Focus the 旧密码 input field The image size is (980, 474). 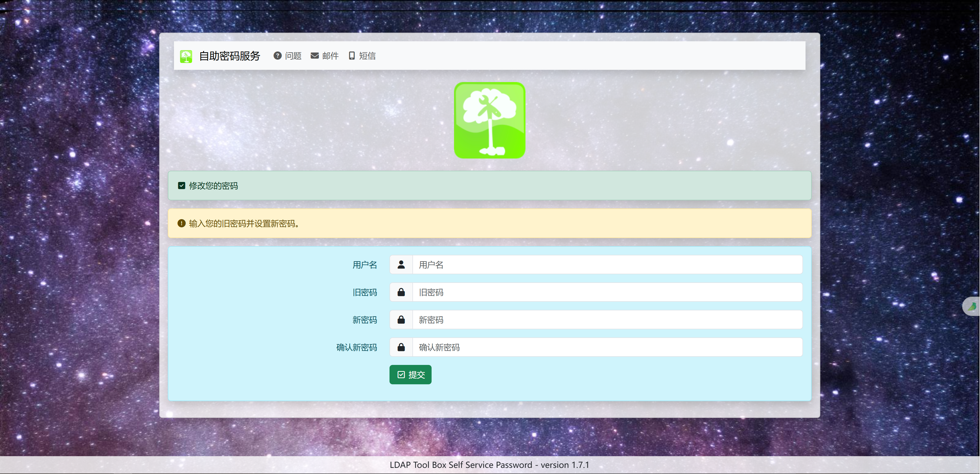click(607, 292)
